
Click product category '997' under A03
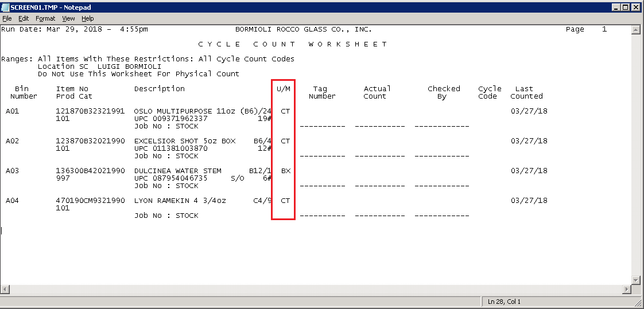[x=63, y=178]
